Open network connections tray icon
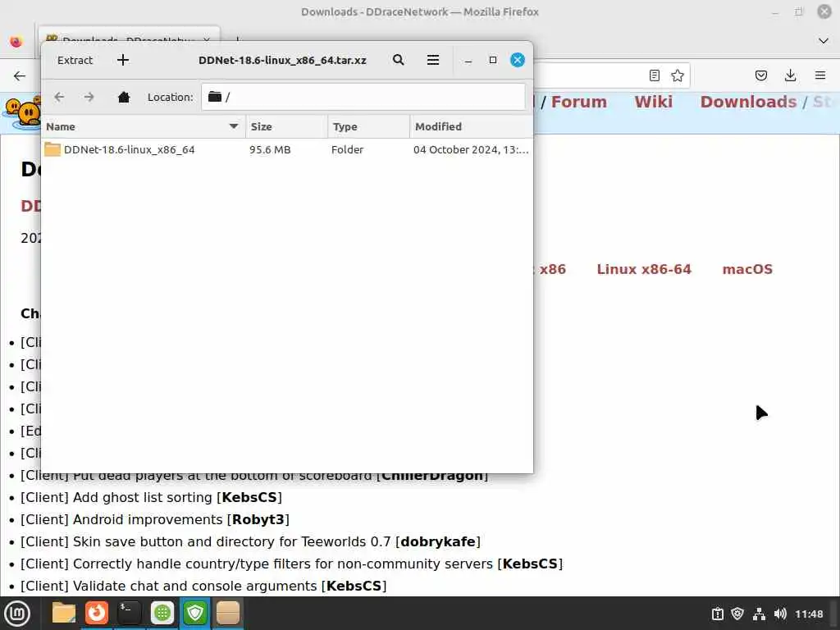Image resolution: width=840 pixels, height=630 pixels. 759,614
